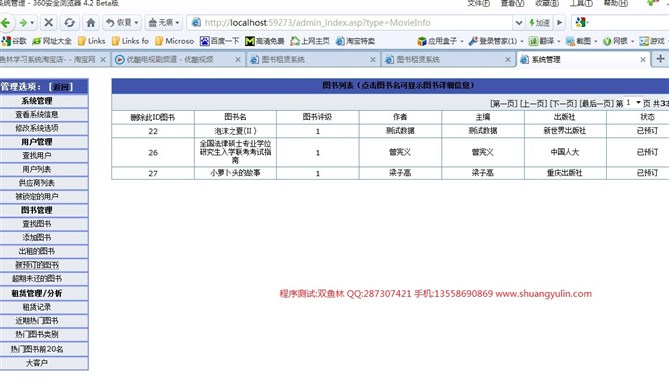This screenshot has width=669, height=381.
Task: Open the Links fo bookmark folder
Action: click(x=130, y=41)
